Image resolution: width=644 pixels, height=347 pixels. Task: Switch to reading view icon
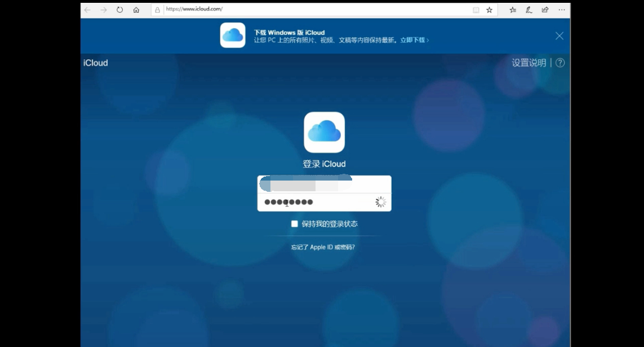point(476,10)
